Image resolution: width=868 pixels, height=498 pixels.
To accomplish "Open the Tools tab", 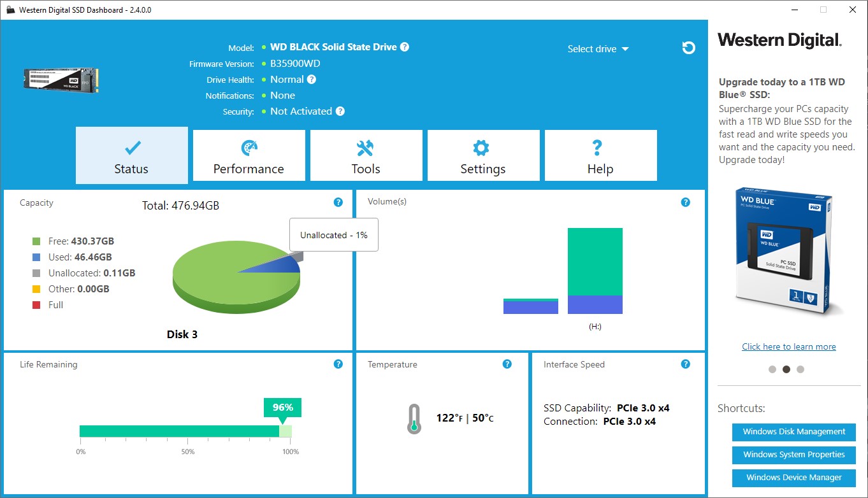I will click(366, 156).
